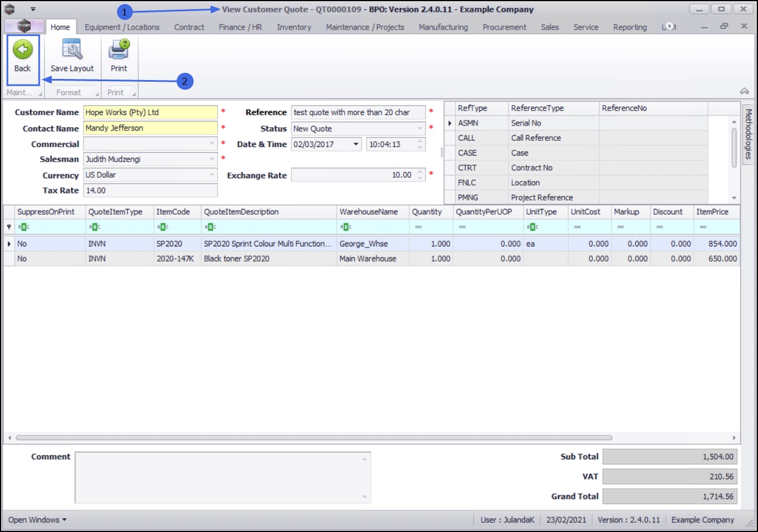Image resolution: width=758 pixels, height=532 pixels.
Task: Open the Maintenance / Projects tab
Action: 365,27
